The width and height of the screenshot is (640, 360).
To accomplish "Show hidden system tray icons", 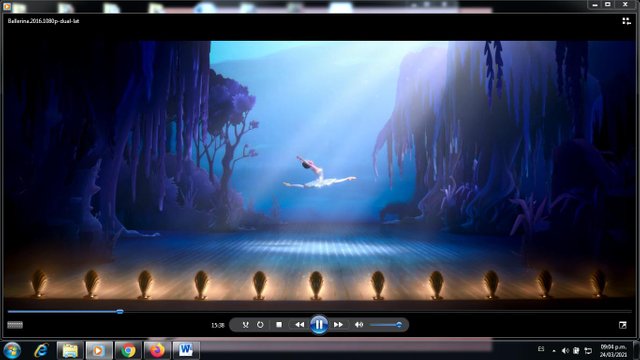I will 554,351.
